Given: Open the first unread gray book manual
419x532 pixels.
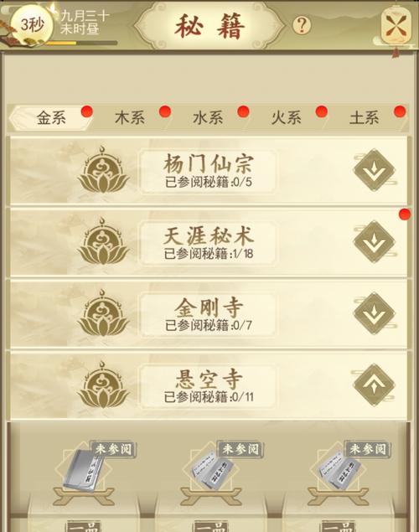Looking at the screenshot, I should (x=84, y=471).
